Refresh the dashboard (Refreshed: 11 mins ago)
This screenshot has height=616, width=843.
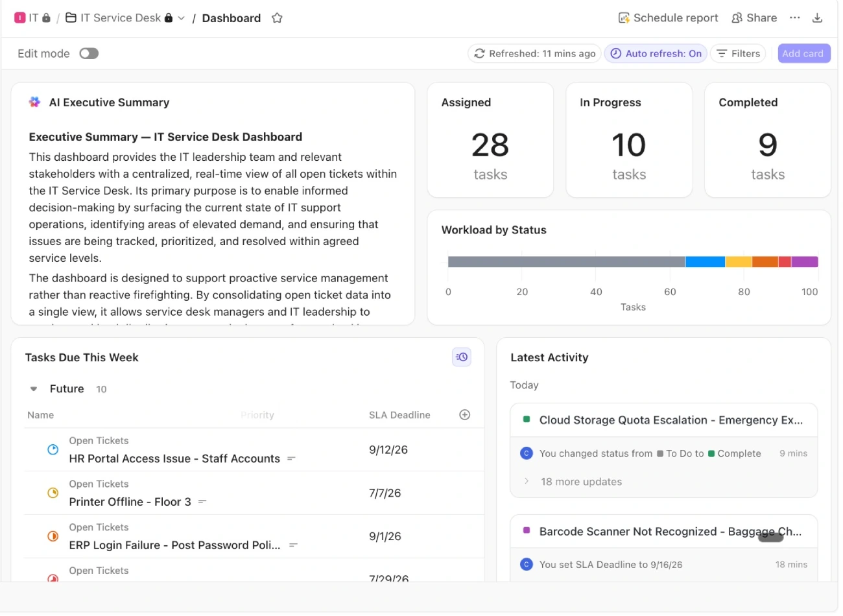(535, 54)
